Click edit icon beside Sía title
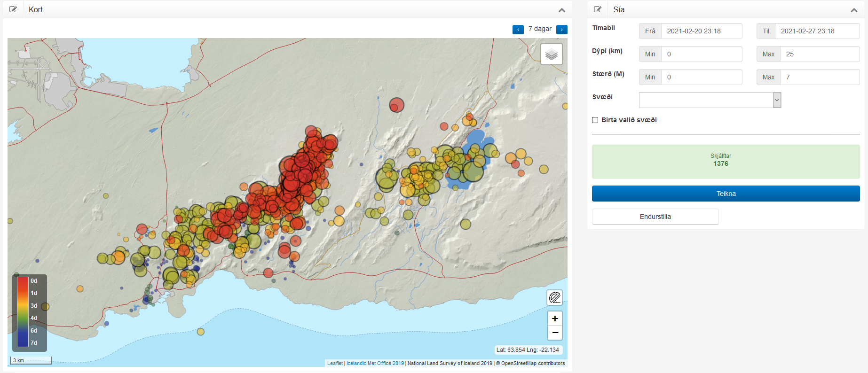Screen dimensions: 868x373 (x=598, y=9)
